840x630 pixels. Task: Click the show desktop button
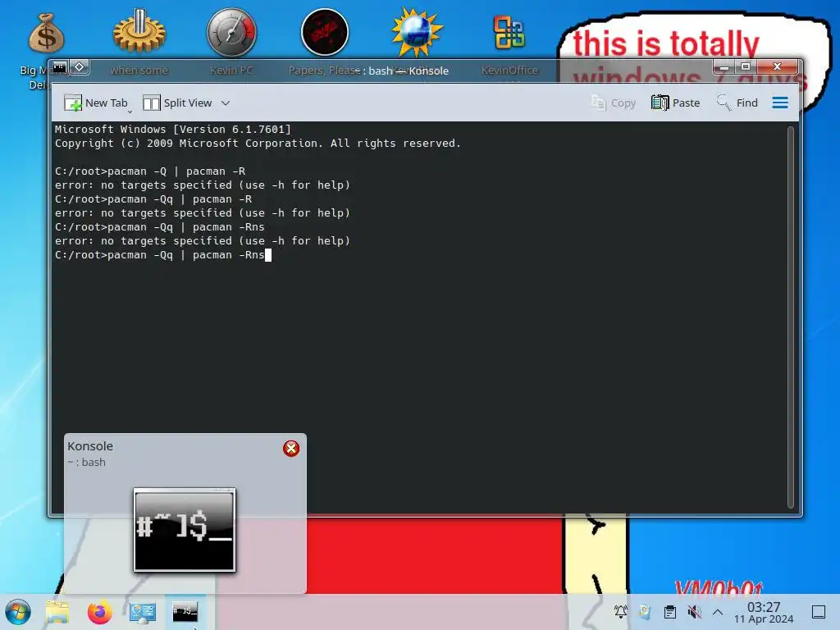pos(818,612)
